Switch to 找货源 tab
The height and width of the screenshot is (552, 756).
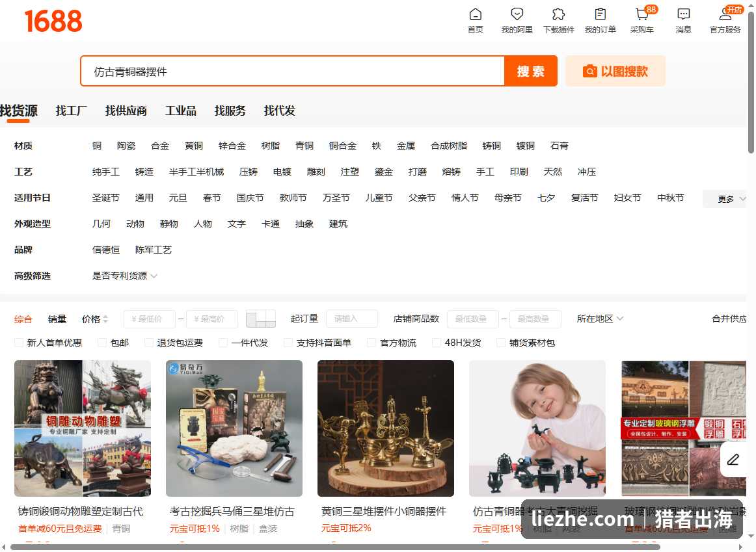point(19,111)
